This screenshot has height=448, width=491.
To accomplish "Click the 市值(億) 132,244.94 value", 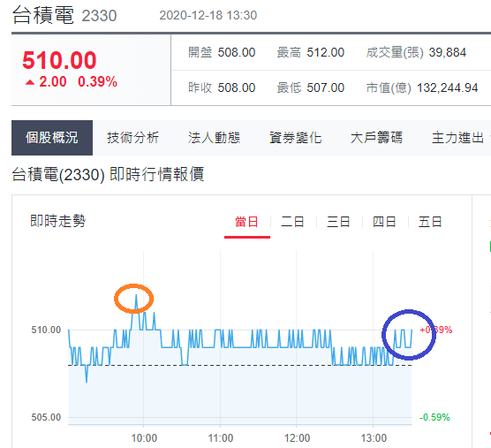I will [x=448, y=87].
